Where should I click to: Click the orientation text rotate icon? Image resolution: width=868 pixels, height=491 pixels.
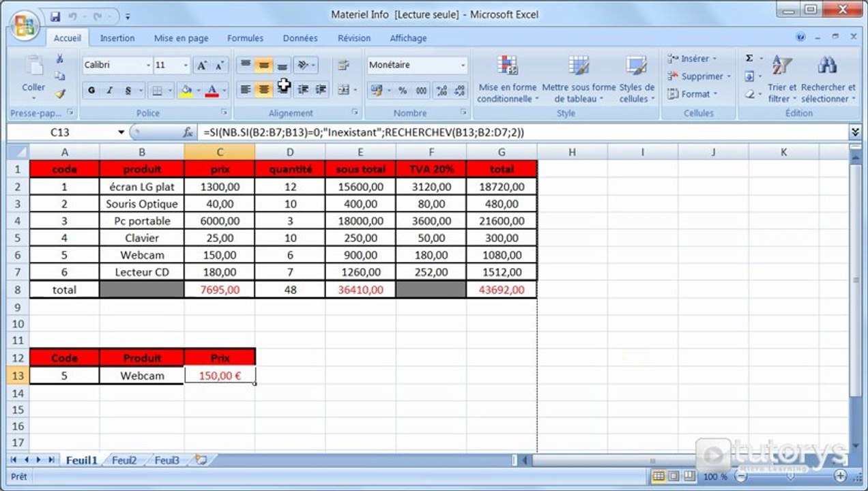click(x=303, y=65)
